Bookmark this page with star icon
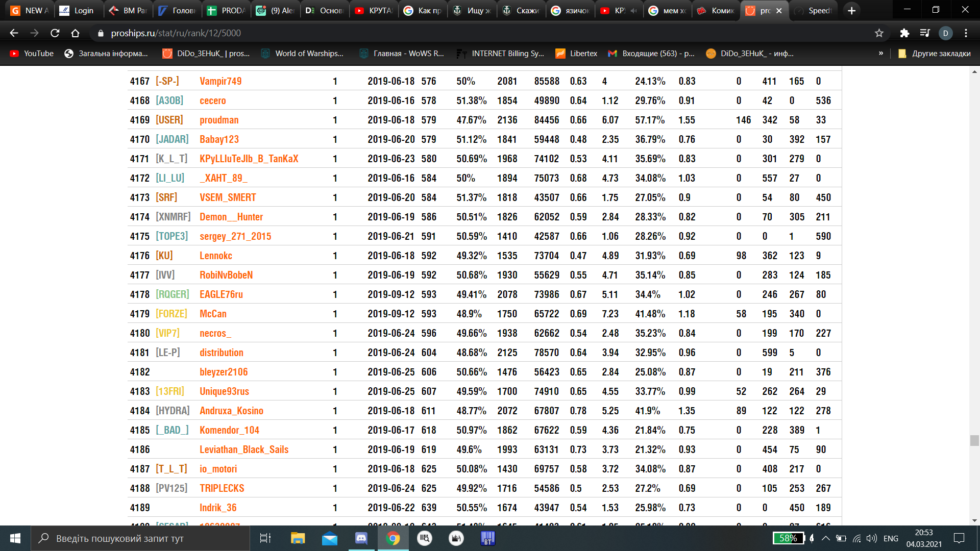Screen dimensions: 980x551 point(879,33)
